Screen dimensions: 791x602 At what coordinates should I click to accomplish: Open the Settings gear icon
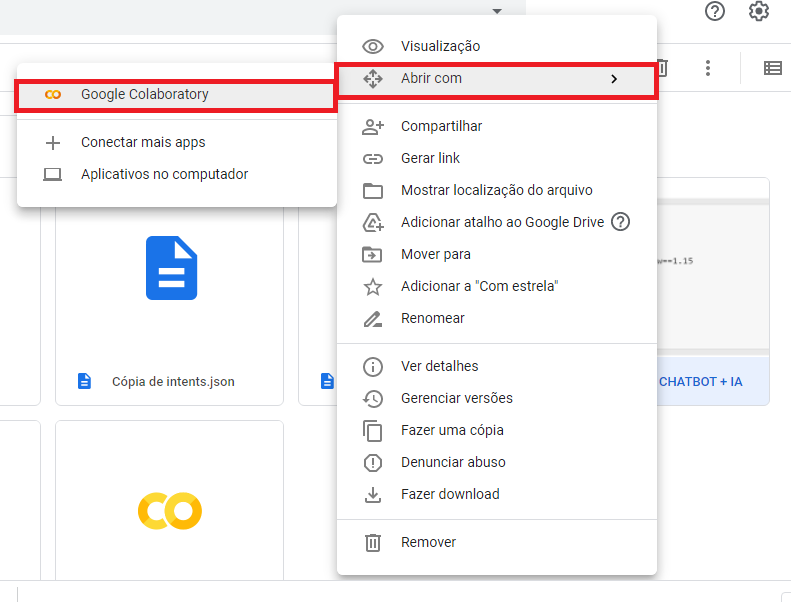[759, 11]
